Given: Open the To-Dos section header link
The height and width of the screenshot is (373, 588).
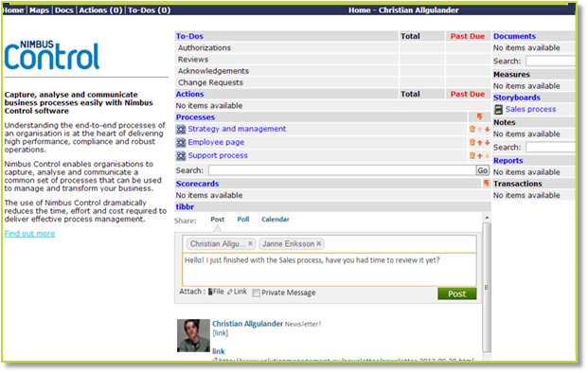Looking at the screenshot, I should 189,36.
